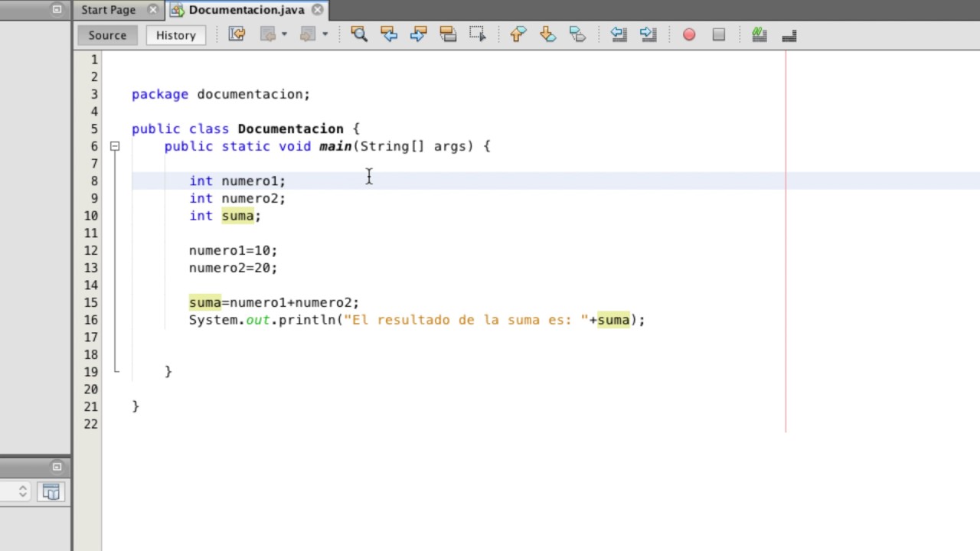This screenshot has height=551, width=980.
Task: Click 'System' on line 16
Action: point(214,320)
